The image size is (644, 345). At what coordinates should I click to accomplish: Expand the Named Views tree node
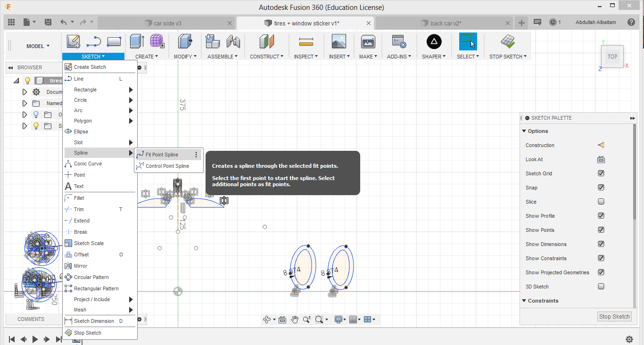25,103
